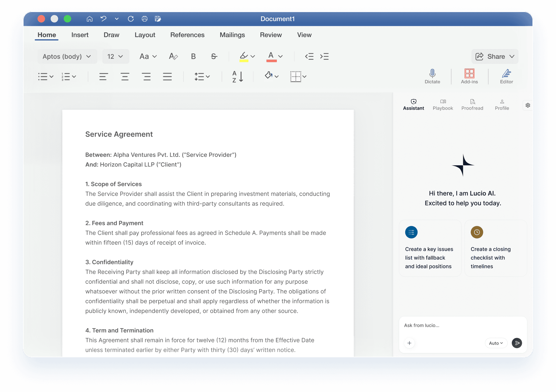Open Lucio settings gear icon

pos(528,105)
